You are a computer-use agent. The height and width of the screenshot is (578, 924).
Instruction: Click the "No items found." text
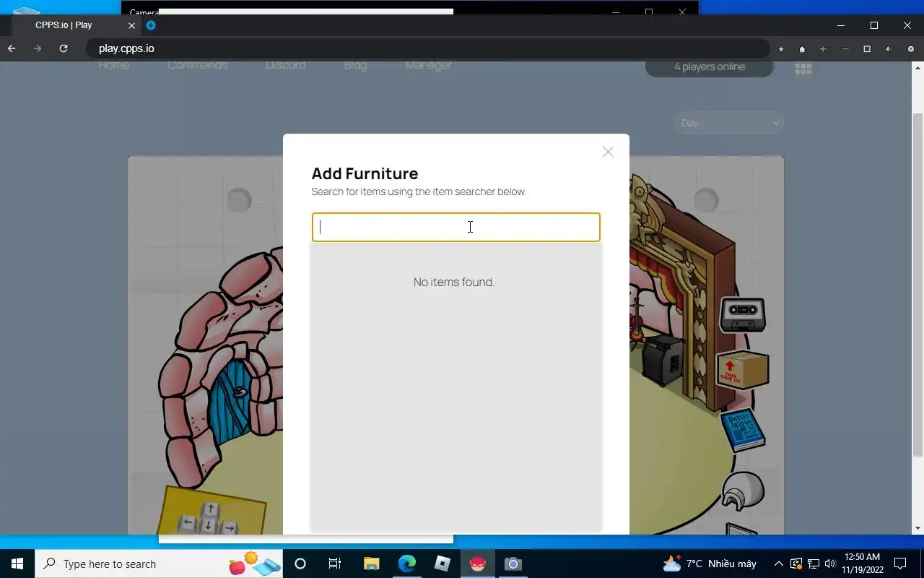(x=454, y=282)
